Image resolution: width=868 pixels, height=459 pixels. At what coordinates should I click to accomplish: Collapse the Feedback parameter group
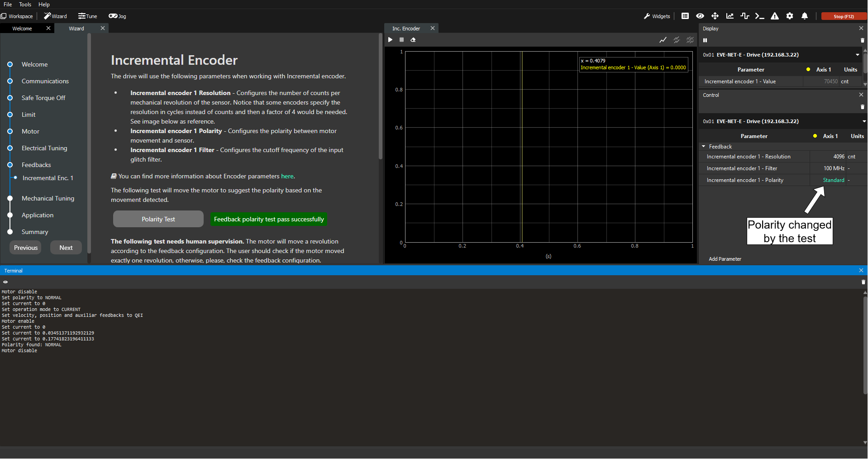(x=704, y=147)
